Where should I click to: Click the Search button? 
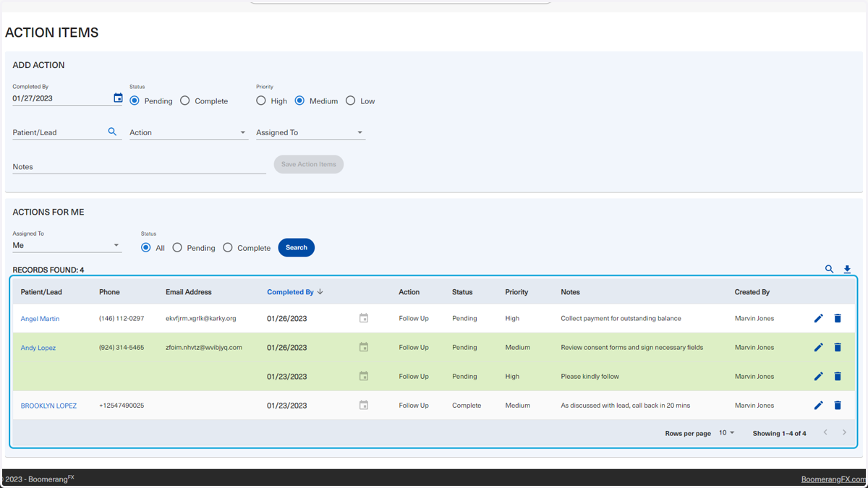tap(297, 247)
